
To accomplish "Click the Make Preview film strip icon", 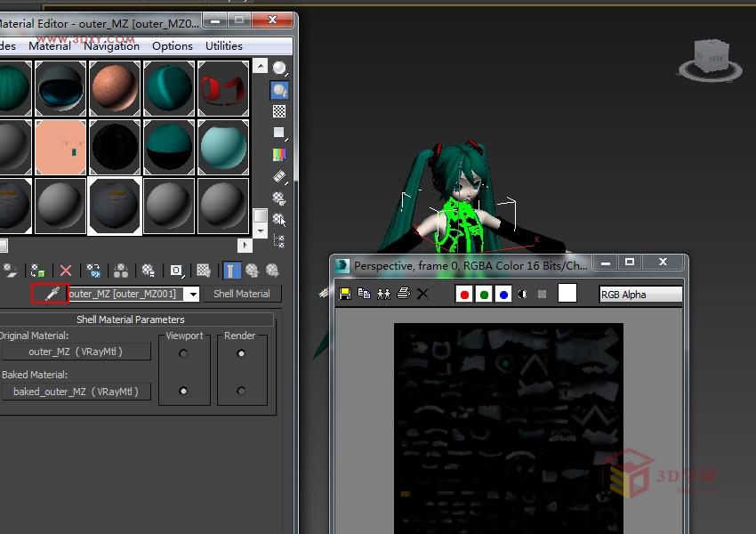I will 279,176.
